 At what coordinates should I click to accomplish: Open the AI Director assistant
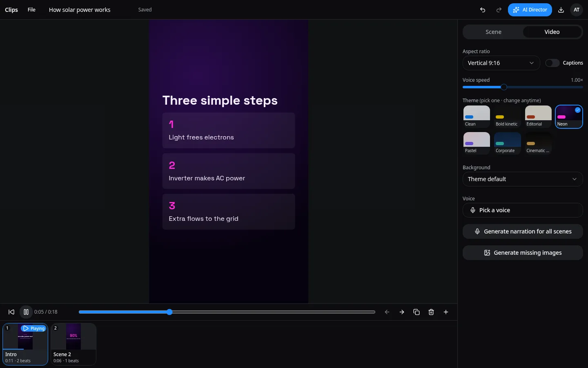[x=530, y=10]
